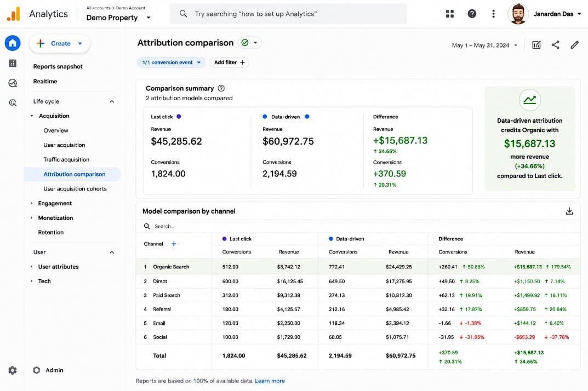Add a dimension with Channel plus icon
This screenshot has width=588, height=391.
[174, 244]
